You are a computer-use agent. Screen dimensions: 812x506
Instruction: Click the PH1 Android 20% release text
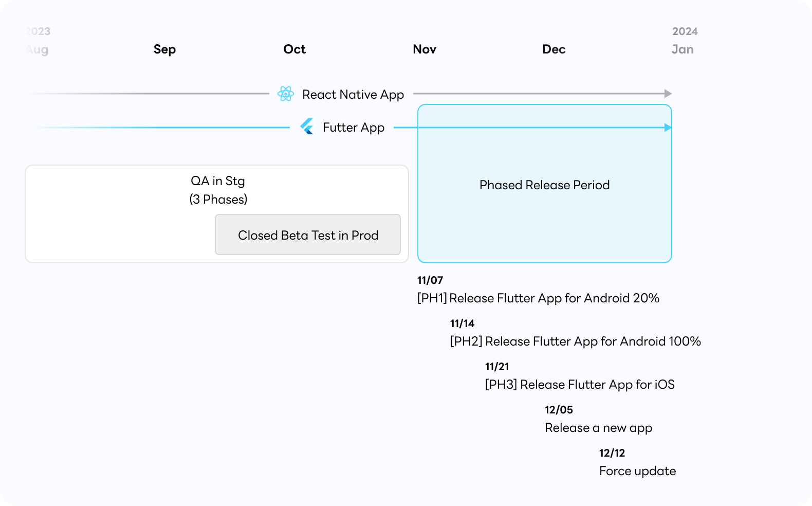(x=538, y=298)
